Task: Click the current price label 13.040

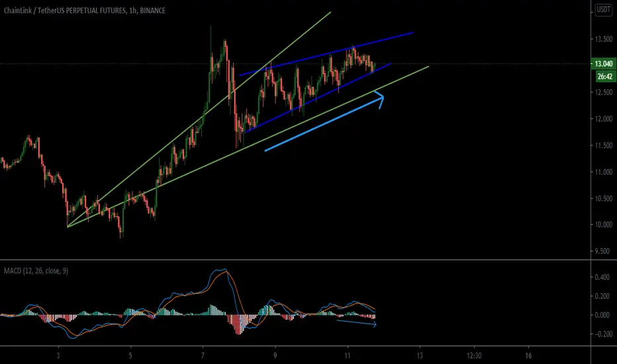Action: pyautogui.click(x=604, y=64)
